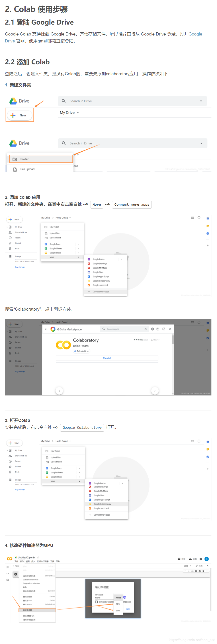Select Google Forms in the step 2 More submenu

[106, 259]
